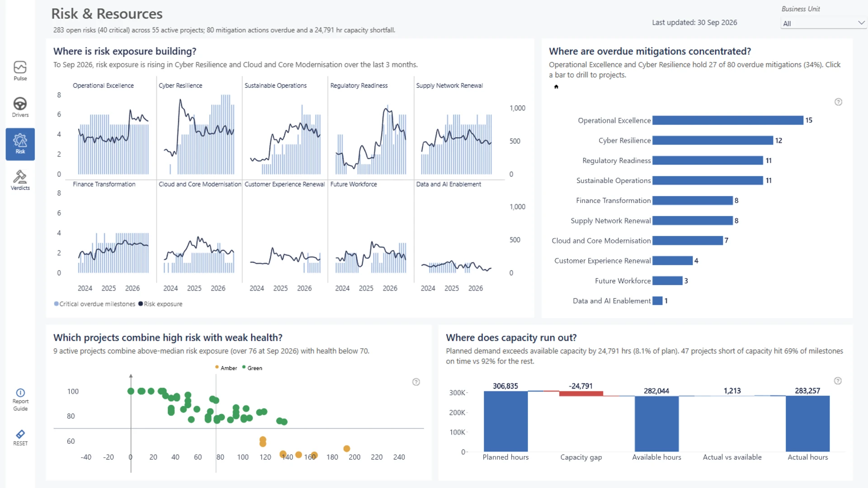Click 'Last updated: 30 Sep 2026' text

click(694, 23)
